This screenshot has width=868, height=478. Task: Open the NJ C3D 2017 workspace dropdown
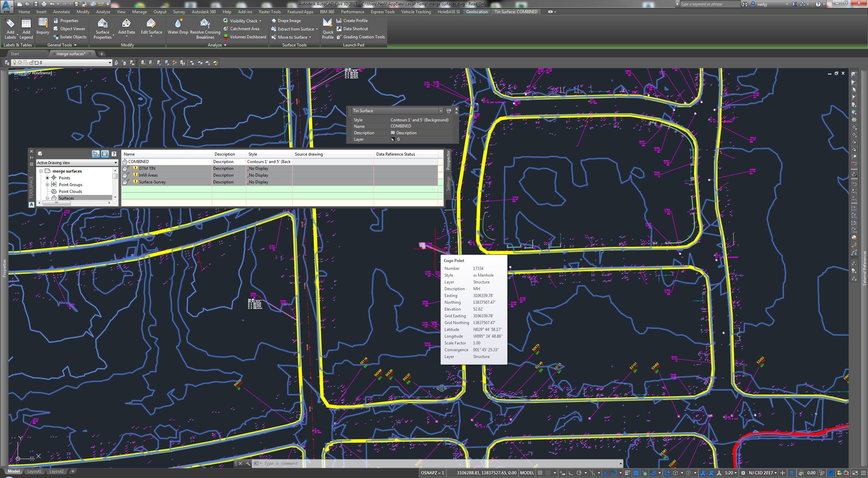point(763,473)
